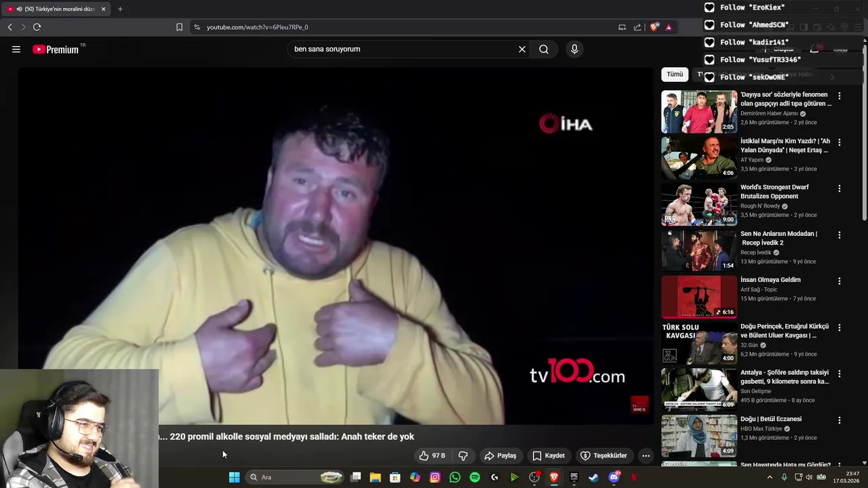Open Spotify from the taskbar
This screenshot has height=488, width=868.
coord(475,477)
